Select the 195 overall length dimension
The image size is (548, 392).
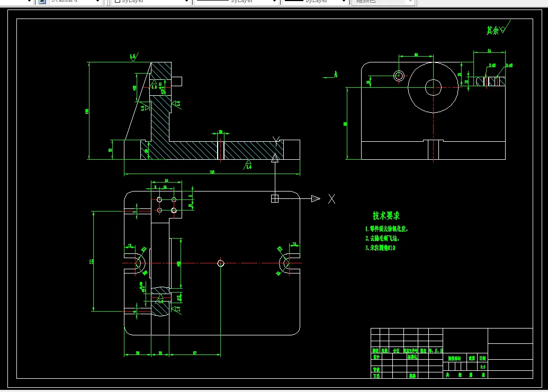click(x=212, y=172)
